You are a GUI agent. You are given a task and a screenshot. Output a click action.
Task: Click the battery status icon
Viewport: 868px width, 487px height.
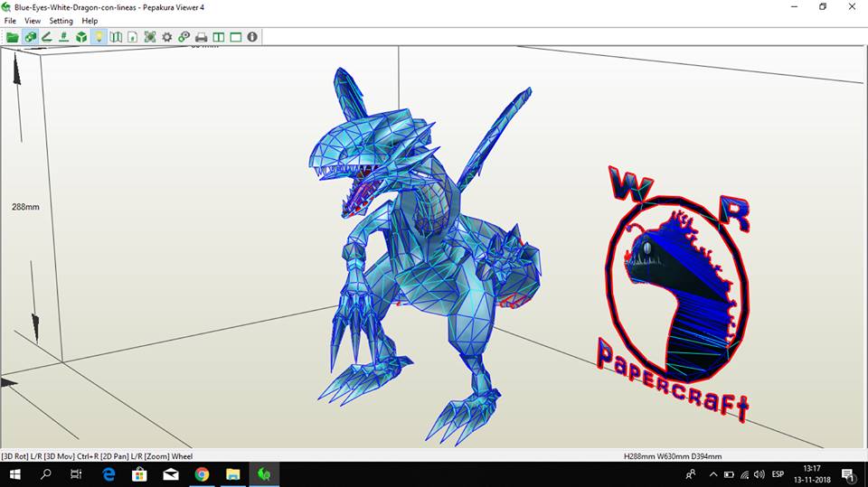[x=729, y=474]
